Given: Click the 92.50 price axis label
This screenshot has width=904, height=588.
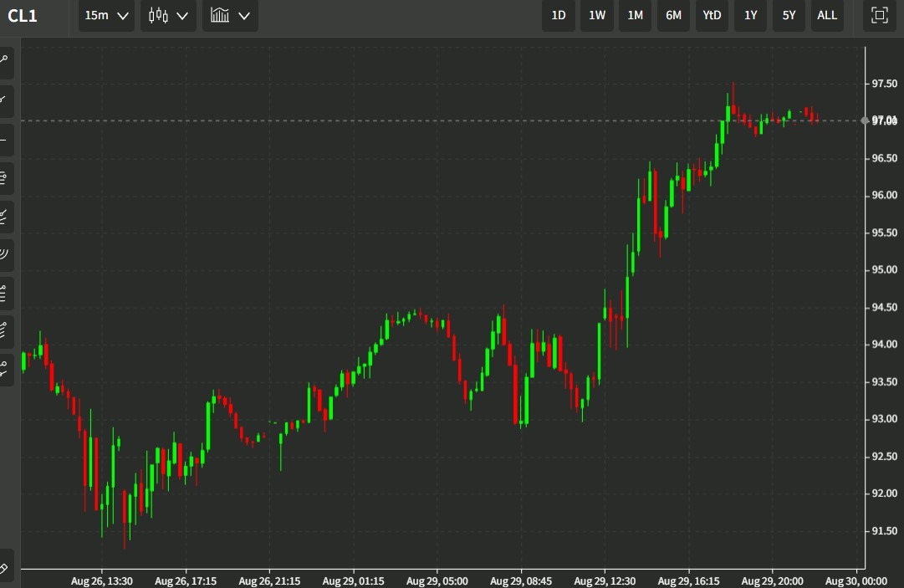Looking at the screenshot, I should 884,456.
